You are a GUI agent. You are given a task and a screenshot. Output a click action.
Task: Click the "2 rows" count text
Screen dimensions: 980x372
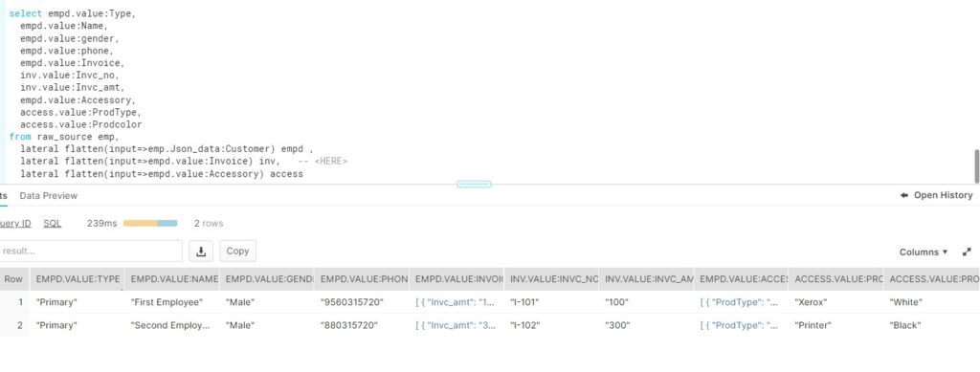coord(208,223)
